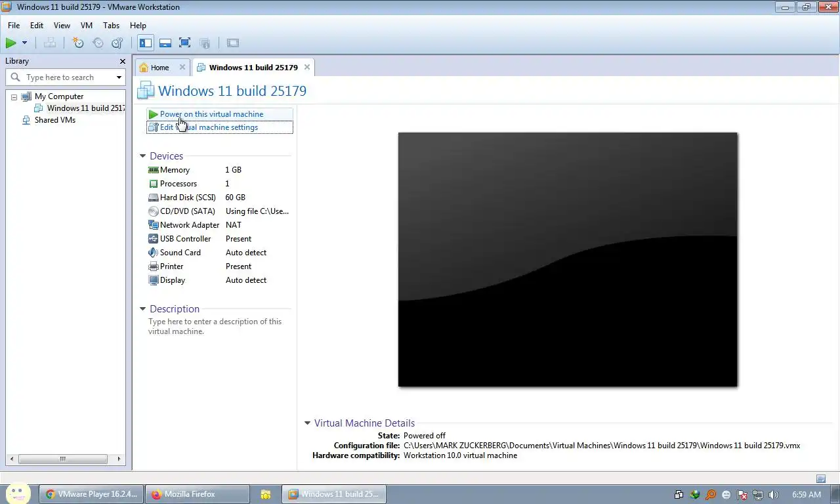Open the File menu

coord(14,26)
